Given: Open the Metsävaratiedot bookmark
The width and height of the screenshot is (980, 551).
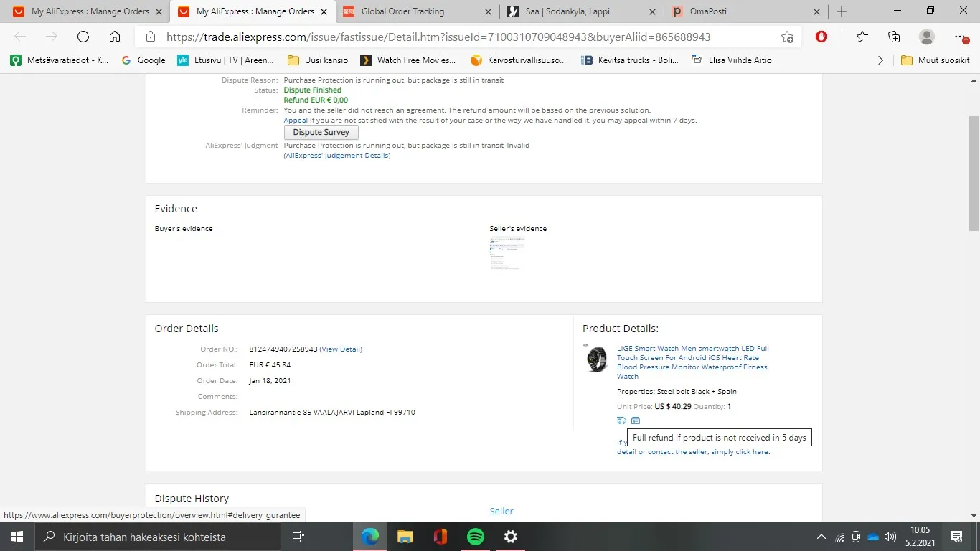Looking at the screenshot, I should coord(60,60).
